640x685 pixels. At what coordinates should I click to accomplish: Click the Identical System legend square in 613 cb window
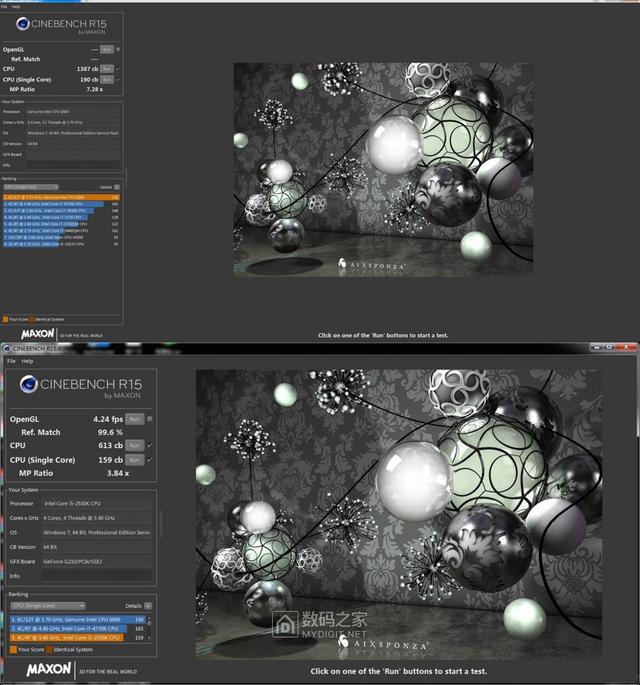tap(49, 650)
